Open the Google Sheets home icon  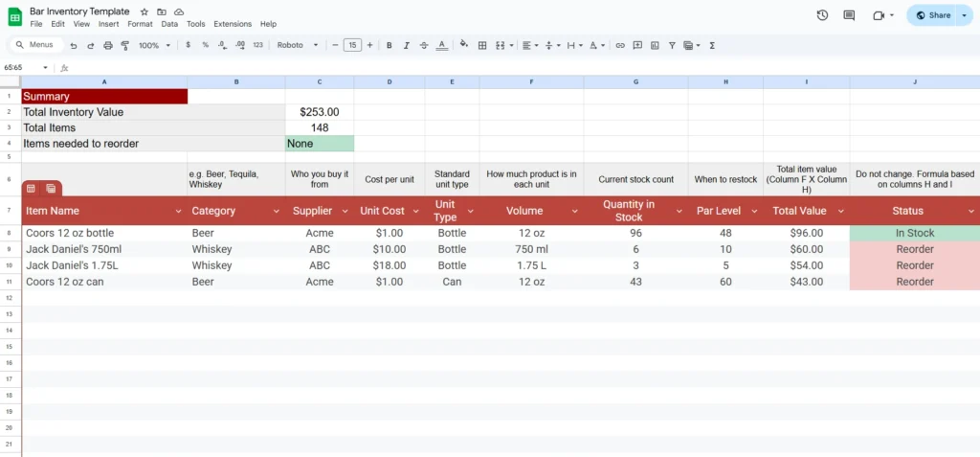14,17
